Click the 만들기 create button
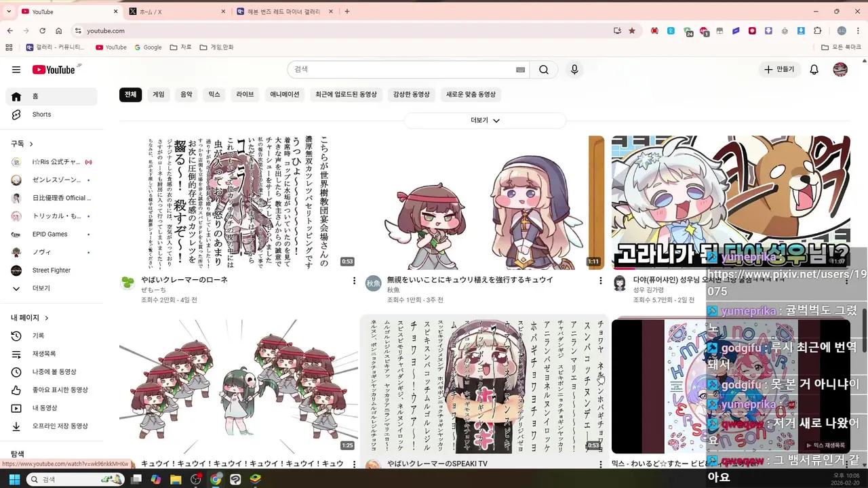Screen dimensions: 868x488 (779, 70)
